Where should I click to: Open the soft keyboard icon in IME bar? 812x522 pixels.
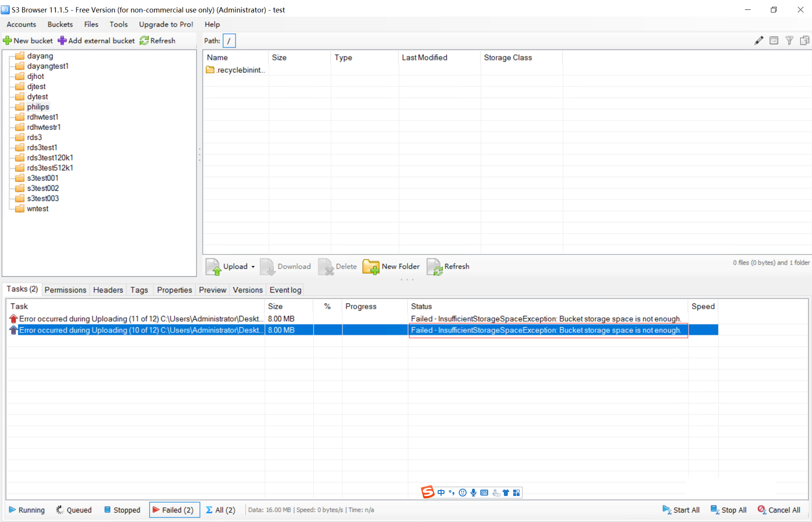point(484,493)
